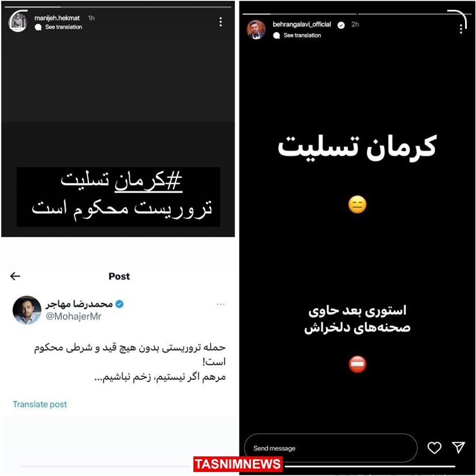Screen dimensions: 476x476
Task: Like the story with heart icon
Action: pos(435,448)
